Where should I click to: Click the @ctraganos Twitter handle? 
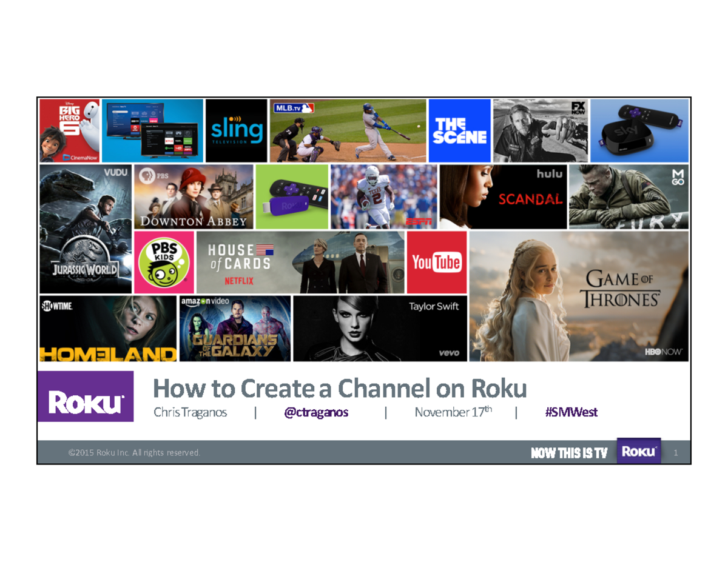317,412
